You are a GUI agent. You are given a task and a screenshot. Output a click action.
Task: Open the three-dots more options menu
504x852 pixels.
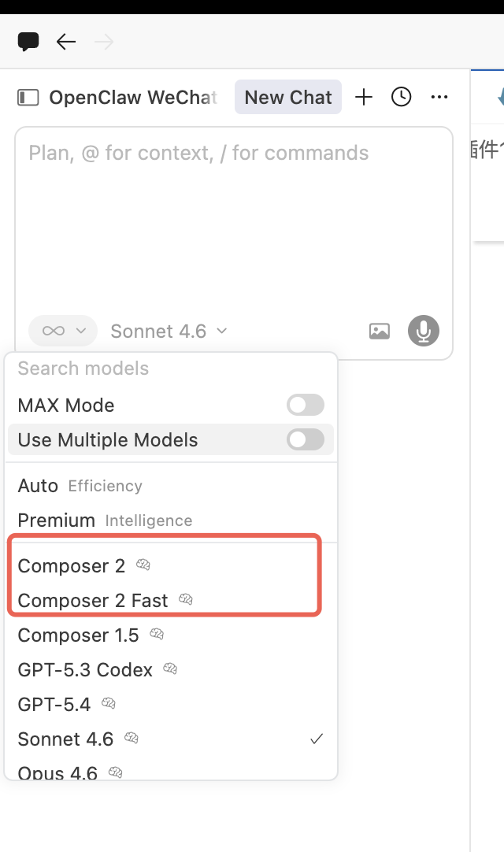click(439, 98)
